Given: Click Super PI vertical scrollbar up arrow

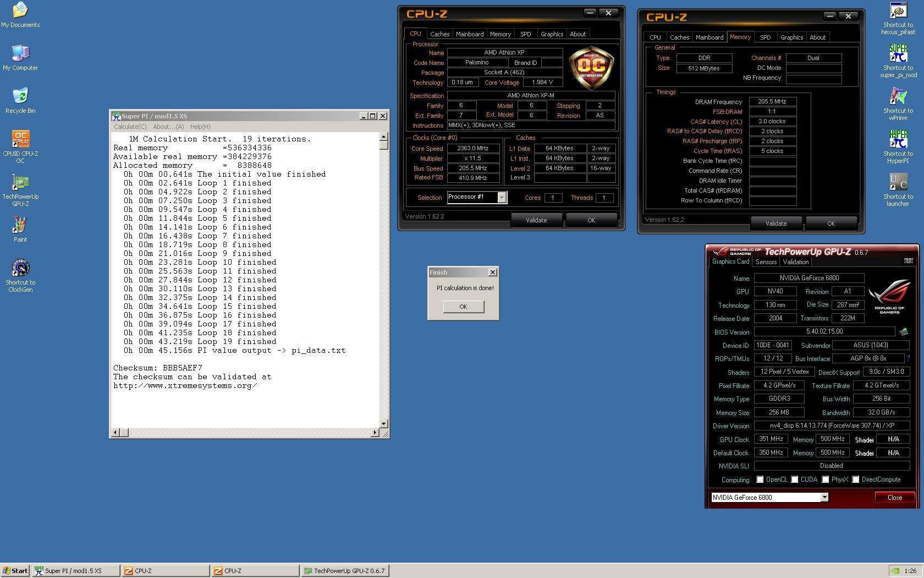Looking at the screenshot, I should [384, 137].
